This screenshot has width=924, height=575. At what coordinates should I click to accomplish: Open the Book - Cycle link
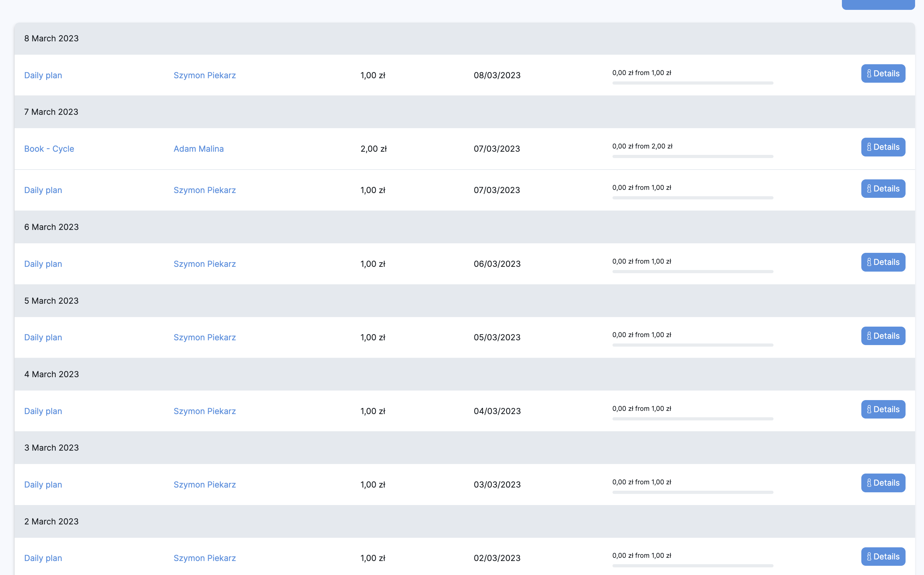tap(49, 149)
